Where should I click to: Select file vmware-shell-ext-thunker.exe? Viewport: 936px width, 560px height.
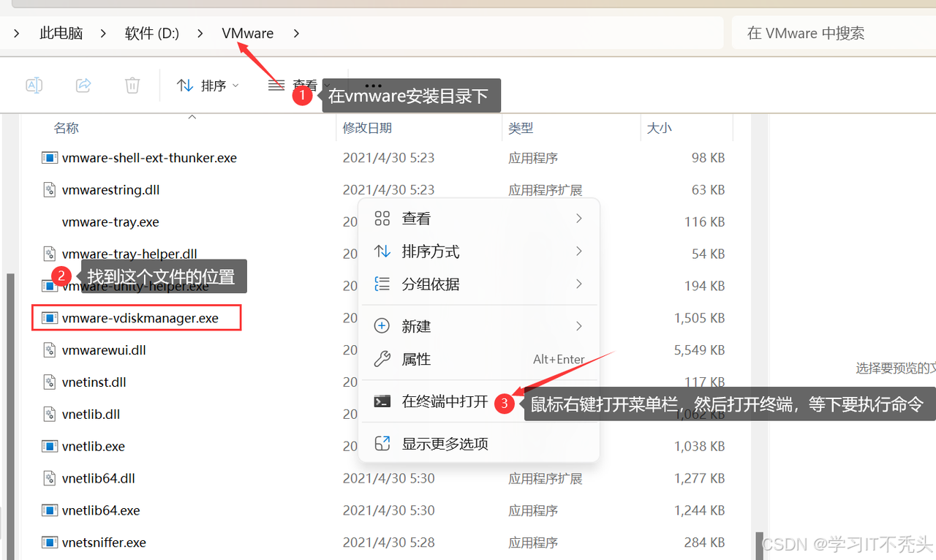pos(149,157)
